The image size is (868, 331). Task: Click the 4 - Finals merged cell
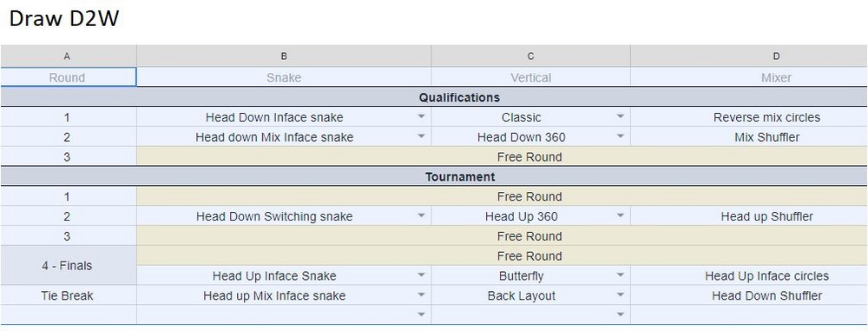tap(68, 266)
